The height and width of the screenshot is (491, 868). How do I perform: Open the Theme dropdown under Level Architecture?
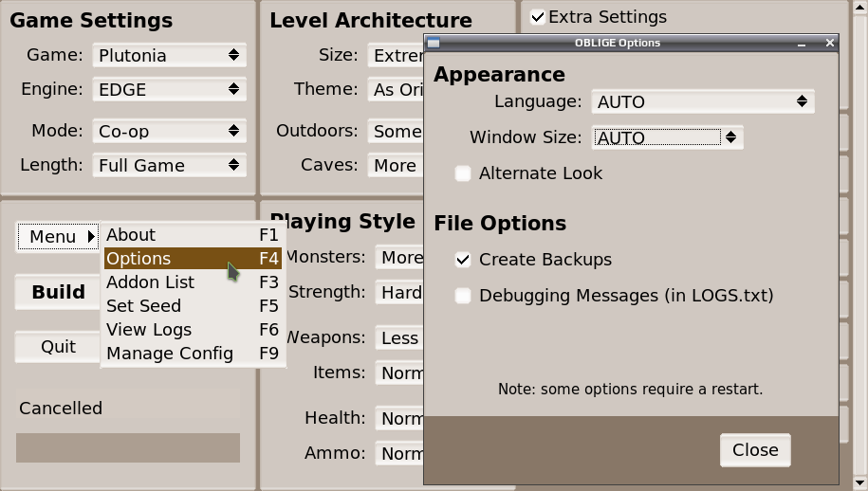click(x=396, y=89)
